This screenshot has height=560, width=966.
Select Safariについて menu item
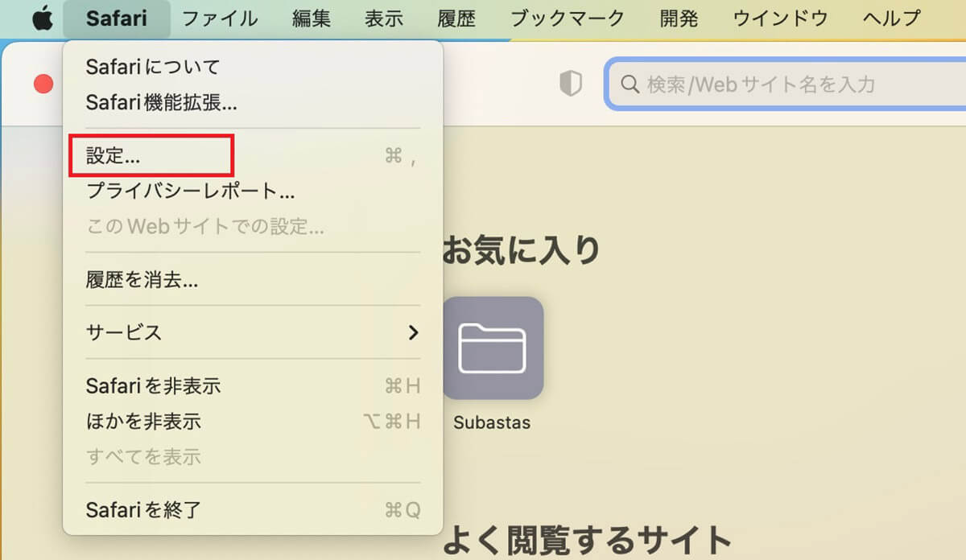pos(253,67)
